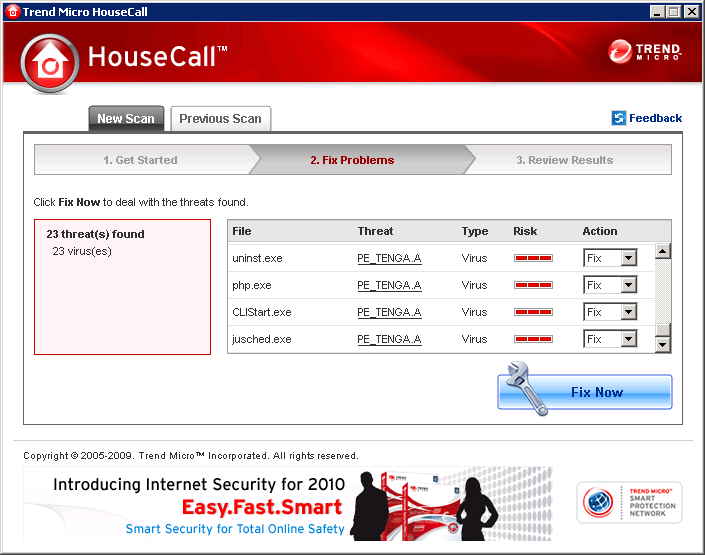This screenshot has height=555, width=705.
Task: Minimize the HouseCall window
Action: click(x=657, y=12)
